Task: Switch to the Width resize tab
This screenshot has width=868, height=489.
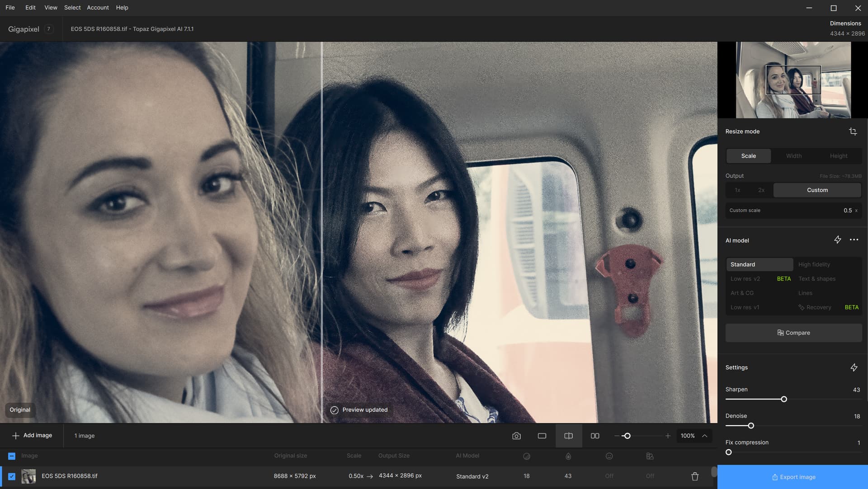Action: coord(793,155)
